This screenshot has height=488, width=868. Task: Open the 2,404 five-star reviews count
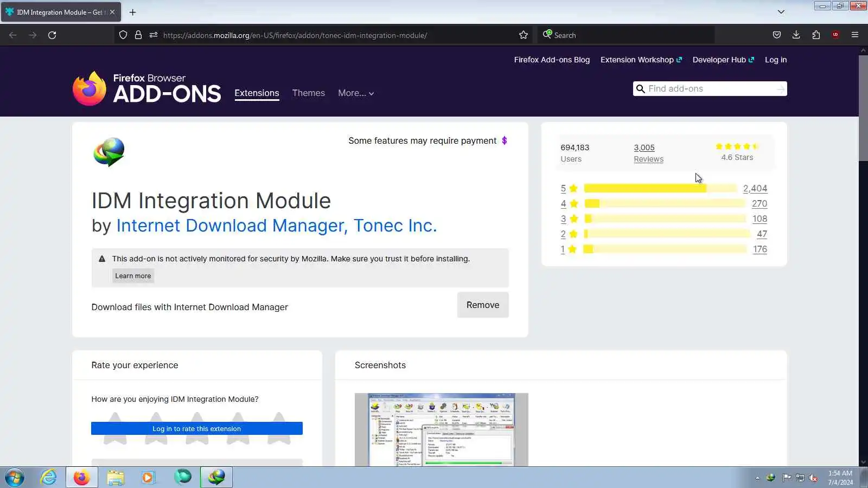(x=755, y=189)
